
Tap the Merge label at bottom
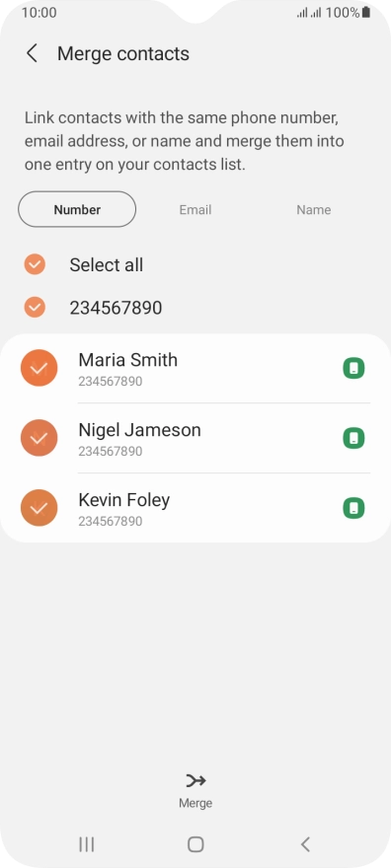click(195, 803)
